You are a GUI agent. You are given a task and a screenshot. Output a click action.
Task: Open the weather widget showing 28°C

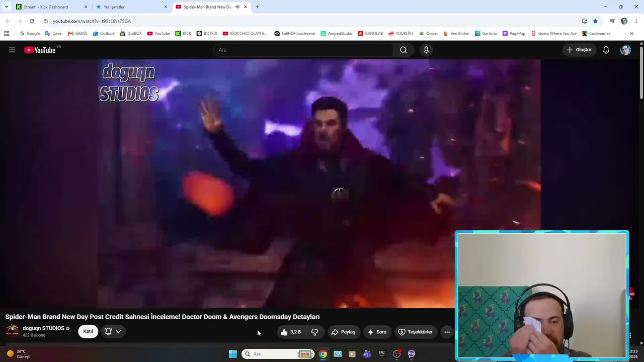[x=18, y=354]
